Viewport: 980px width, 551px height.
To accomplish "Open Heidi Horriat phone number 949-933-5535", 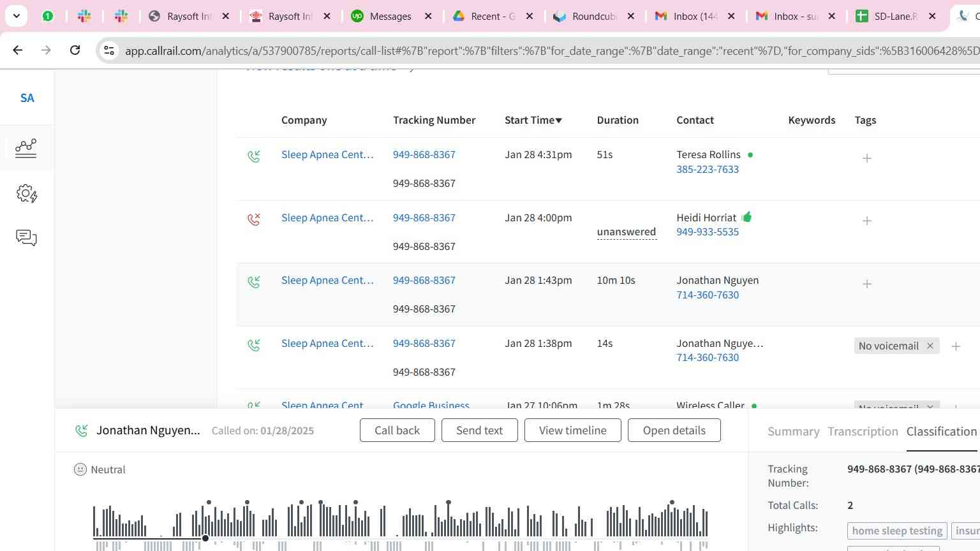I will 708,231.
